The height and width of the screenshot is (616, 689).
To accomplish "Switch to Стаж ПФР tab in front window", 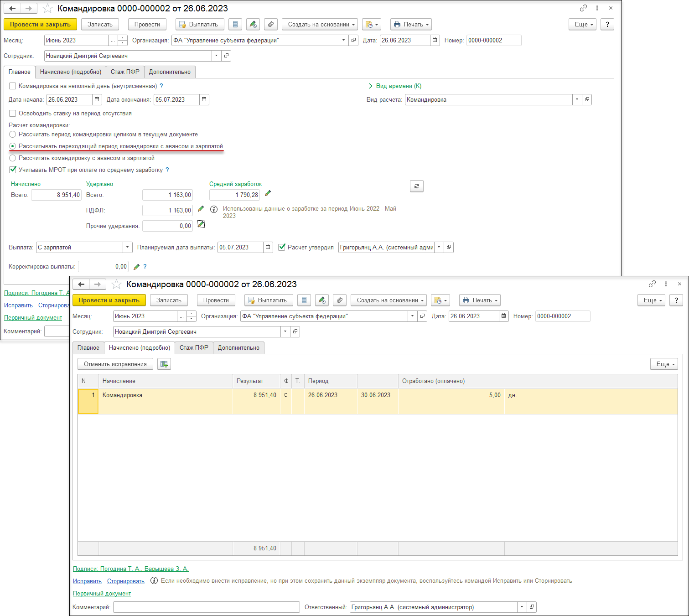I will (x=194, y=347).
